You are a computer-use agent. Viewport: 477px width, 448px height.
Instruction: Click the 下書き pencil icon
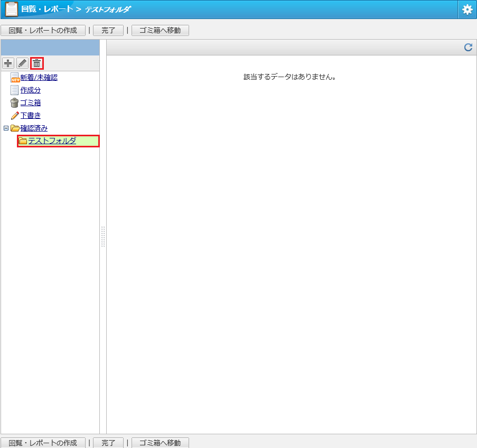[x=15, y=116]
